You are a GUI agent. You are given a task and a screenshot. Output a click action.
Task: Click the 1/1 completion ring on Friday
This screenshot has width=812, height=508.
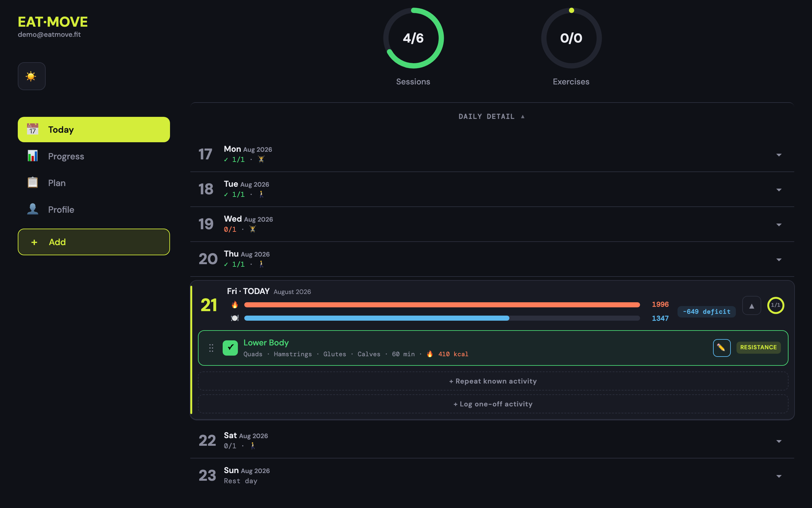(x=776, y=305)
